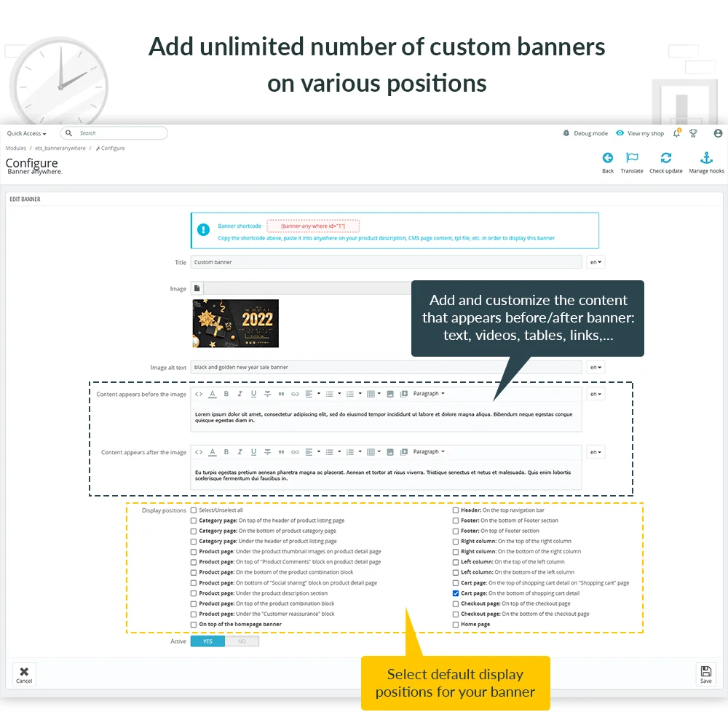Switch the Active toggle to NO
Screen dimensions: 728x728
coord(242,641)
